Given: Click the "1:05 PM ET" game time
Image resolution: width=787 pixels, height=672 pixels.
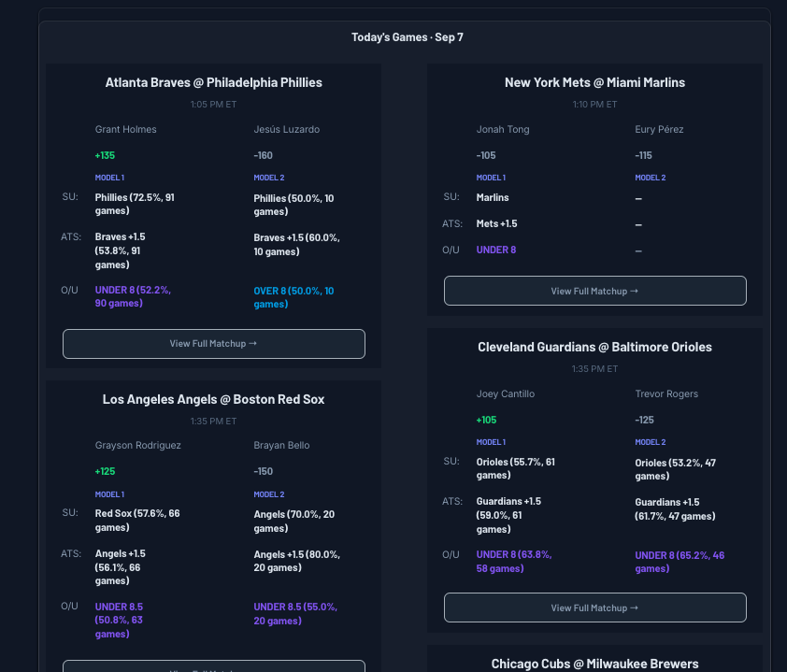Looking at the screenshot, I should [x=213, y=105].
